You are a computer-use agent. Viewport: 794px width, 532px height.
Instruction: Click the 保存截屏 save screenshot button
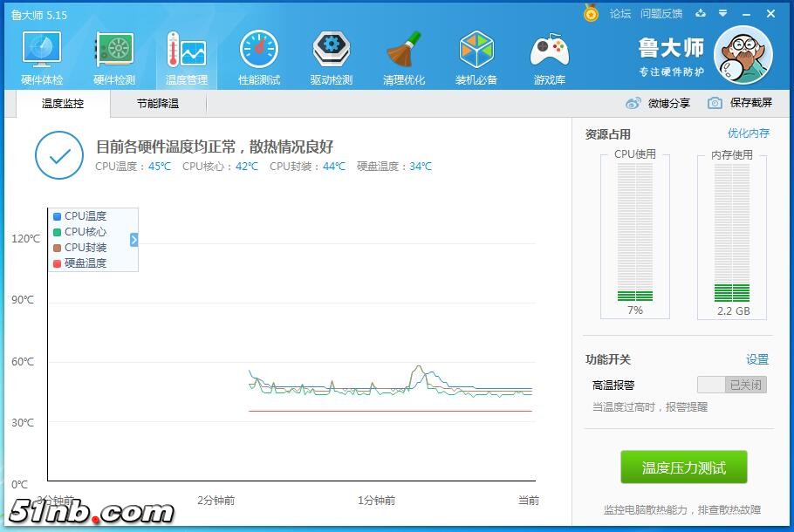click(x=740, y=103)
